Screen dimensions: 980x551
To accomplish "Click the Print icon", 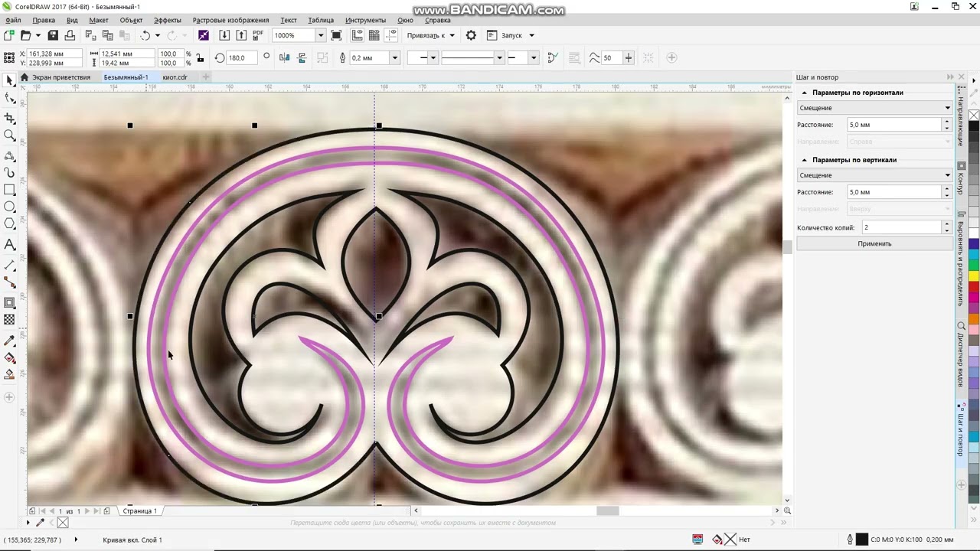I will tap(70, 35).
